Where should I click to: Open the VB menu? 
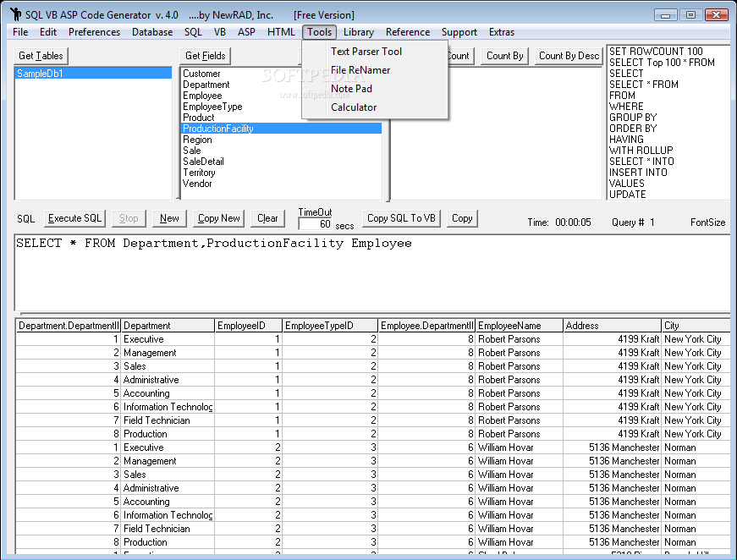coord(219,32)
